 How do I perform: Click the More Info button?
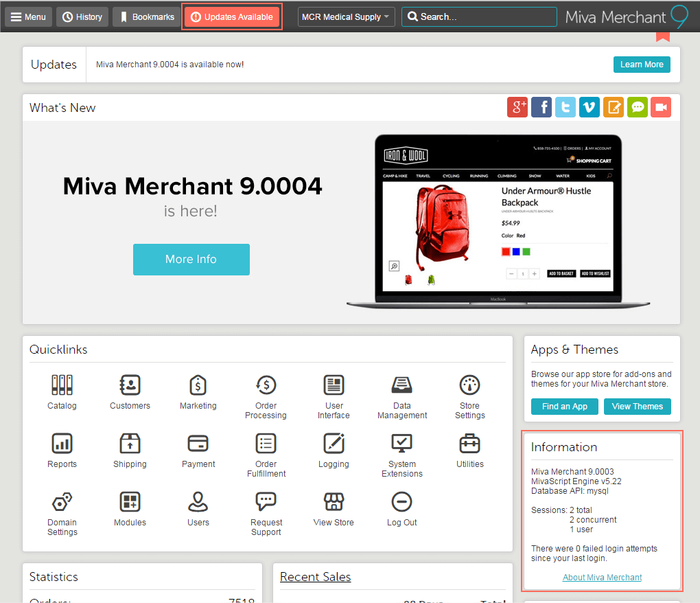191,259
